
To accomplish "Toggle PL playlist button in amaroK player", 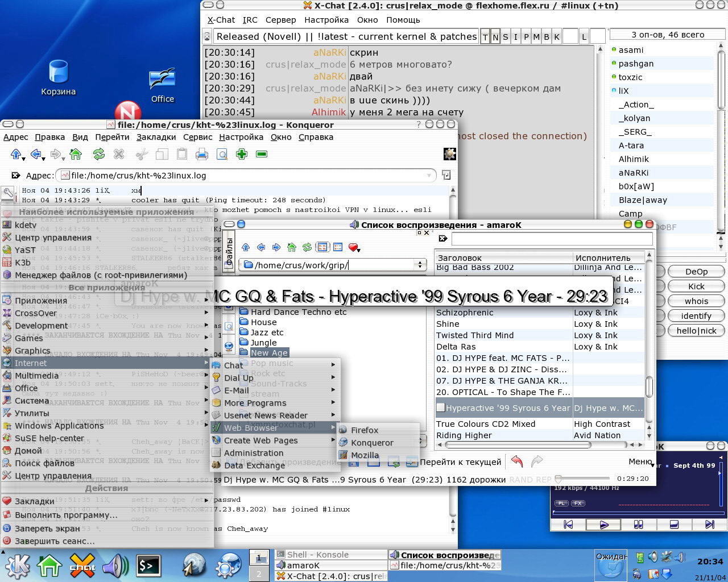I will [561, 503].
